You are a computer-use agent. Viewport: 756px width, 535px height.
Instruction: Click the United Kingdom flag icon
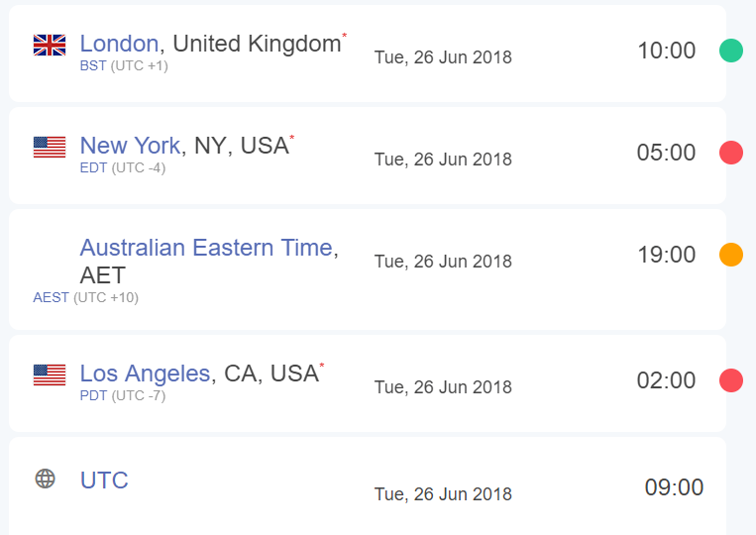(50, 46)
